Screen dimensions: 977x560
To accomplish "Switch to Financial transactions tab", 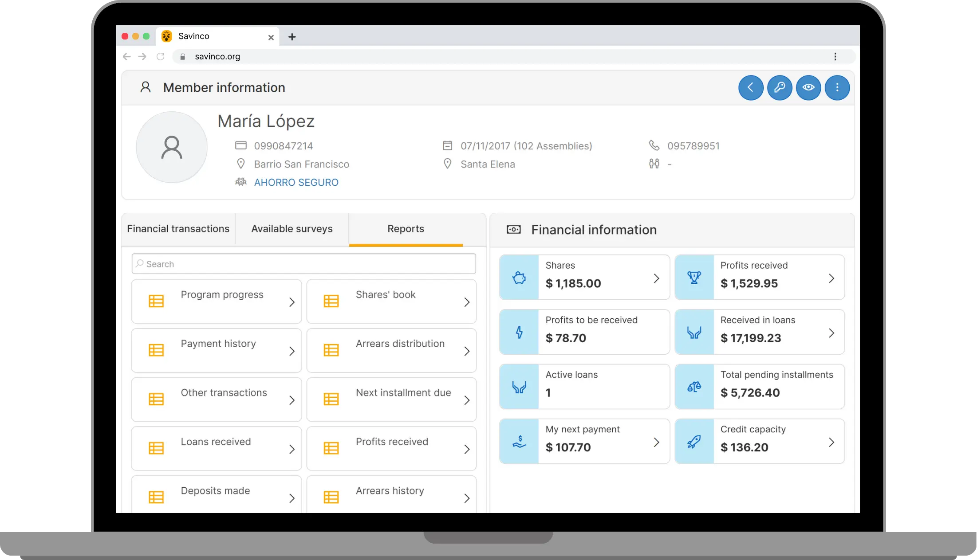I will pyautogui.click(x=178, y=229).
